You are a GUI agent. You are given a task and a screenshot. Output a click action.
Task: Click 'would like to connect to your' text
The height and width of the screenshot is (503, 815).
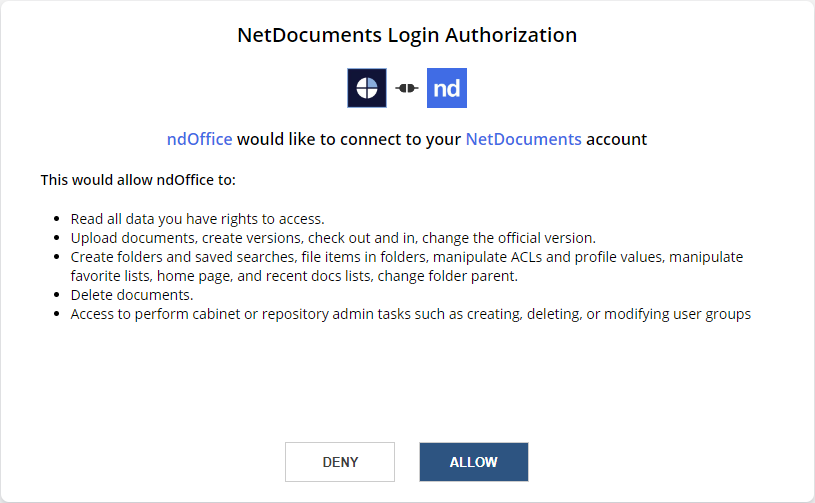coord(349,139)
